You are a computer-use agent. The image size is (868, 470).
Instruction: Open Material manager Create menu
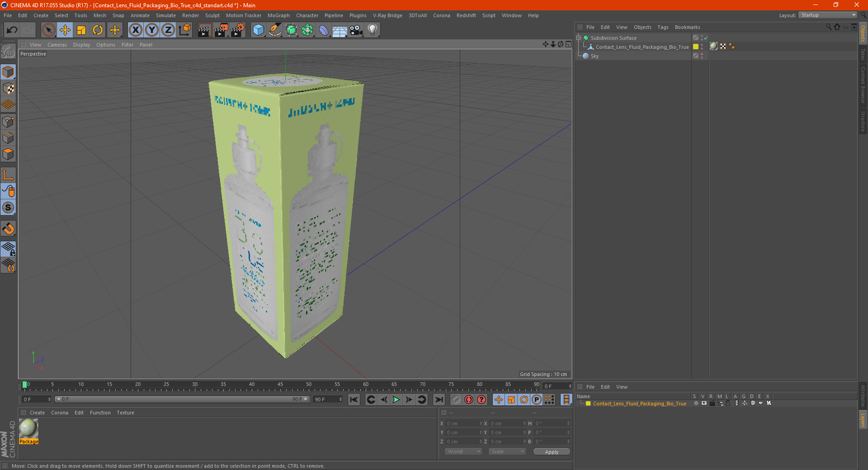pos(37,413)
